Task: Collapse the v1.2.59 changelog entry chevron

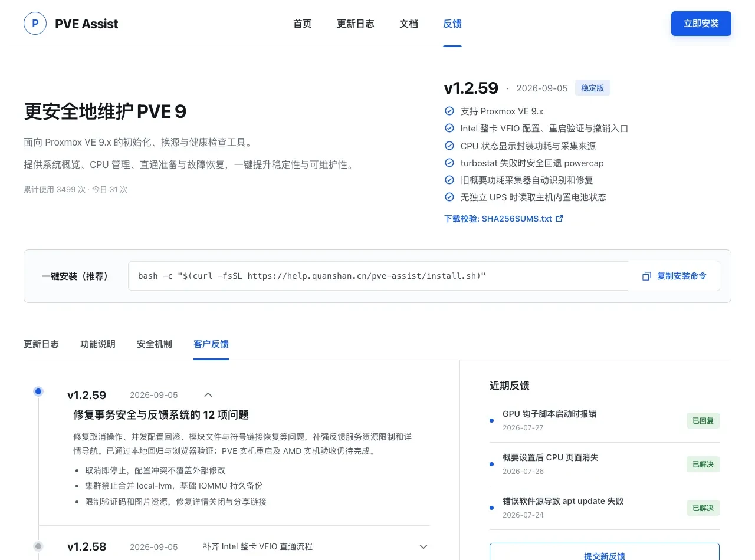Action: (208, 395)
